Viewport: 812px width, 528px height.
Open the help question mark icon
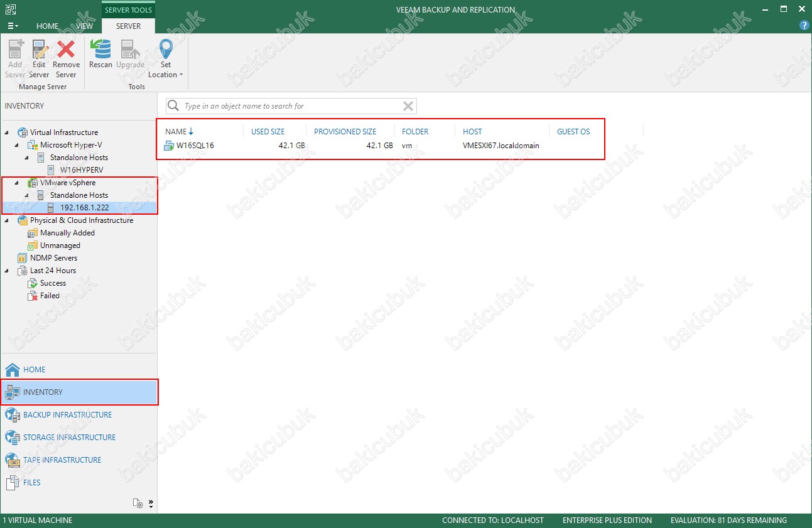coord(804,26)
